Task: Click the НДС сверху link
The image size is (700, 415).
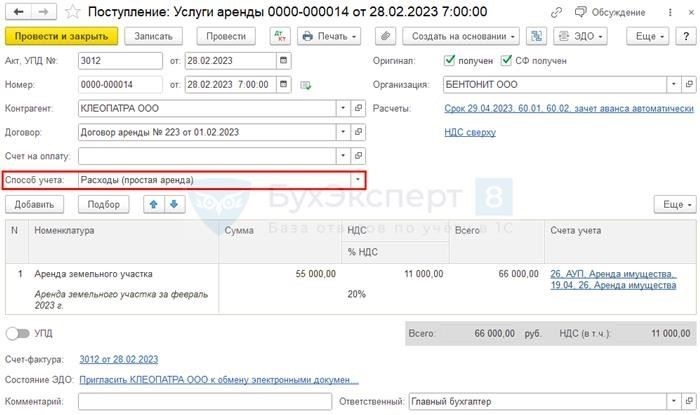Action: pyautogui.click(x=470, y=132)
